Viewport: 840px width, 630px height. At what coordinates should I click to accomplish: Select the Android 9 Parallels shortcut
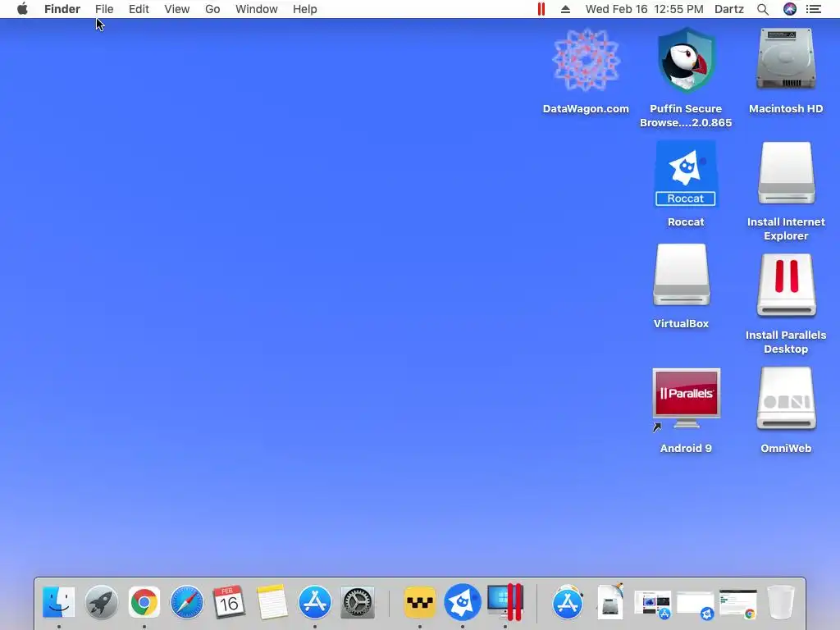[x=687, y=399]
